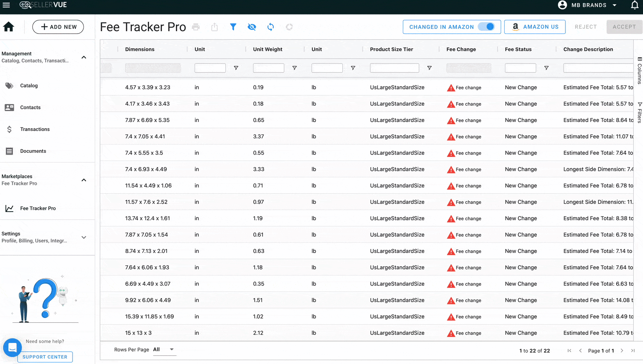Open the notifications bell

635,5
